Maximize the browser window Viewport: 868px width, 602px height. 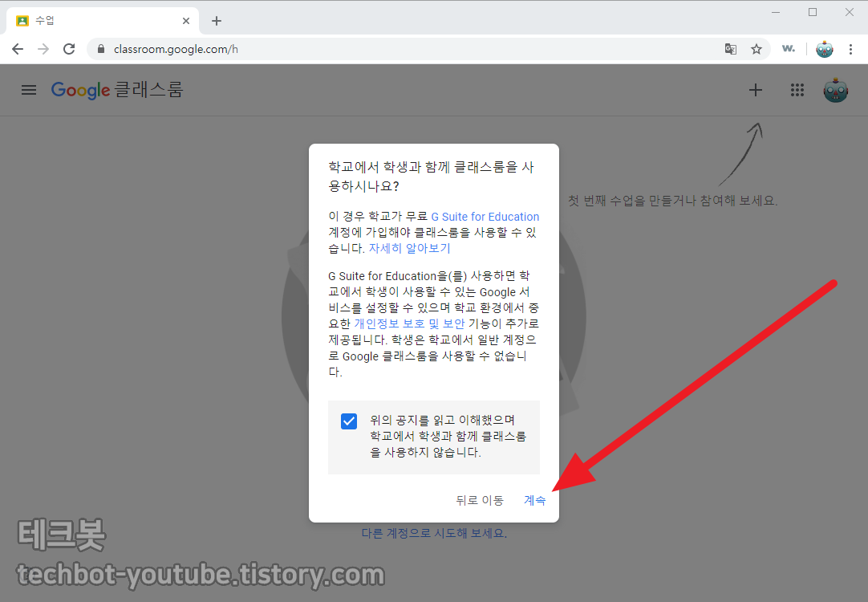(x=813, y=12)
